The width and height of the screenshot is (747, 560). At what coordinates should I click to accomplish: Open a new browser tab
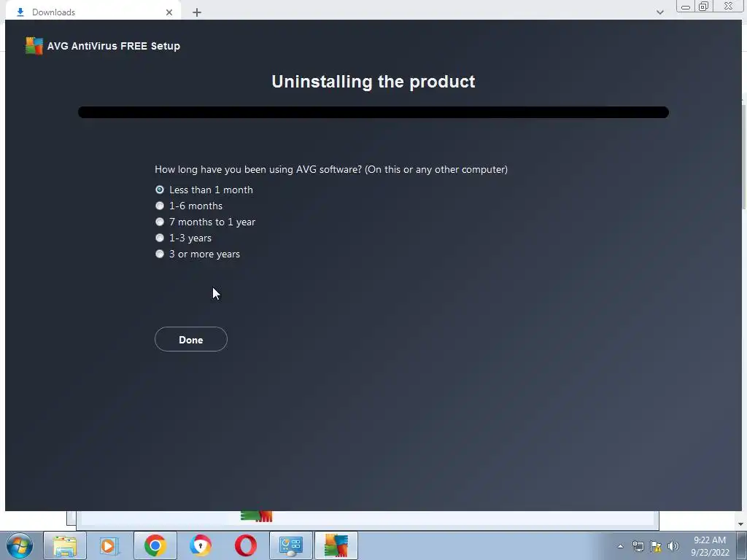tap(197, 12)
